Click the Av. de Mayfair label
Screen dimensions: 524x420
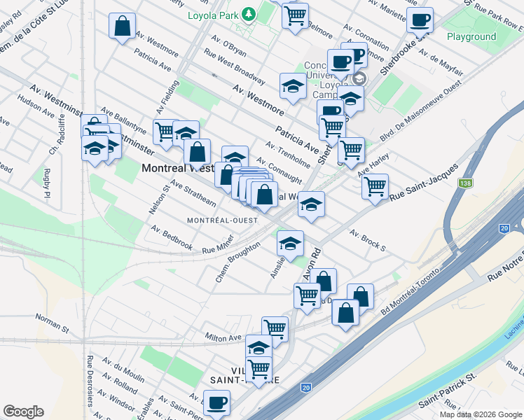click(x=441, y=62)
